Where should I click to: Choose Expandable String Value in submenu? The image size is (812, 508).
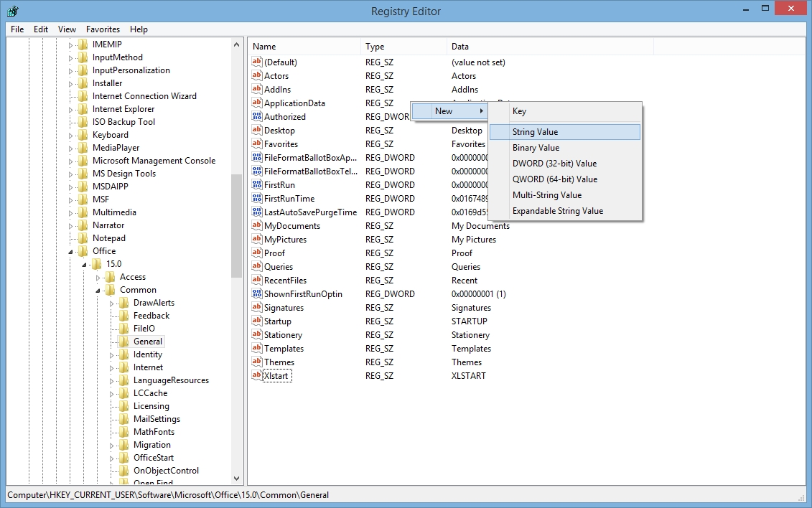(565, 210)
